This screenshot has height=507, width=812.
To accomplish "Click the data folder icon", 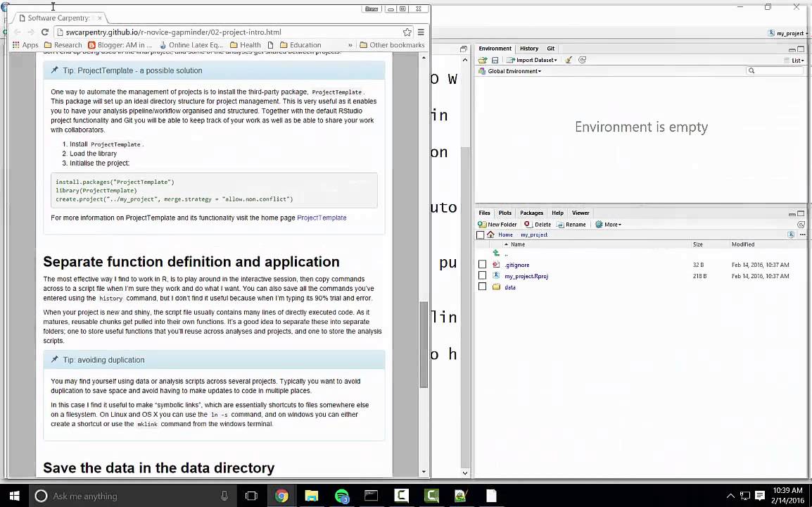I will (x=496, y=287).
